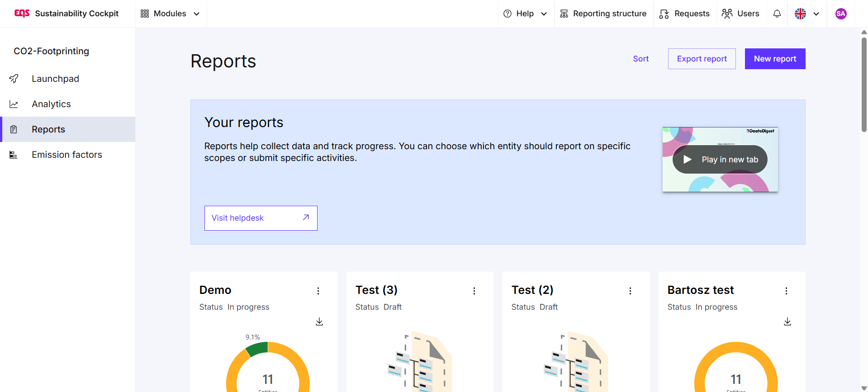Open Analytics from the sidebar
Screen dimensions: 868x392
(x=51, y=104)
